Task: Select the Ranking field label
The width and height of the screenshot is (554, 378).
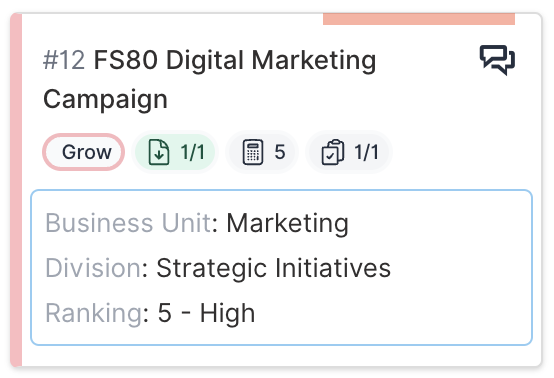Action: coord(94,313)
